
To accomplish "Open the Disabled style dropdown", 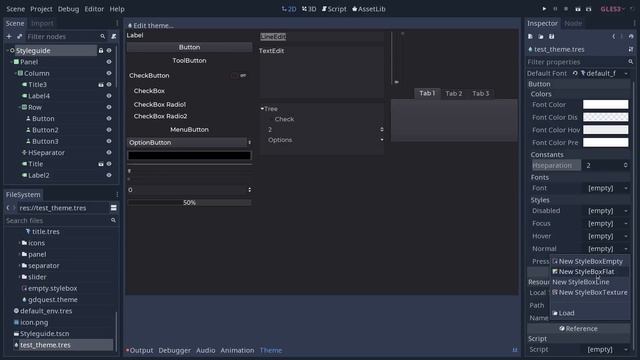I will pos(606,211).
